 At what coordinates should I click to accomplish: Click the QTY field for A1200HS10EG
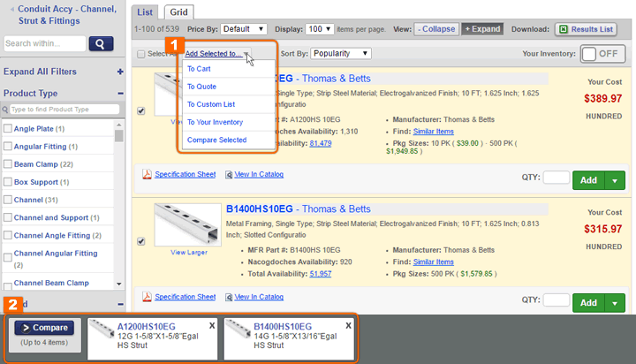click(556, 178)
